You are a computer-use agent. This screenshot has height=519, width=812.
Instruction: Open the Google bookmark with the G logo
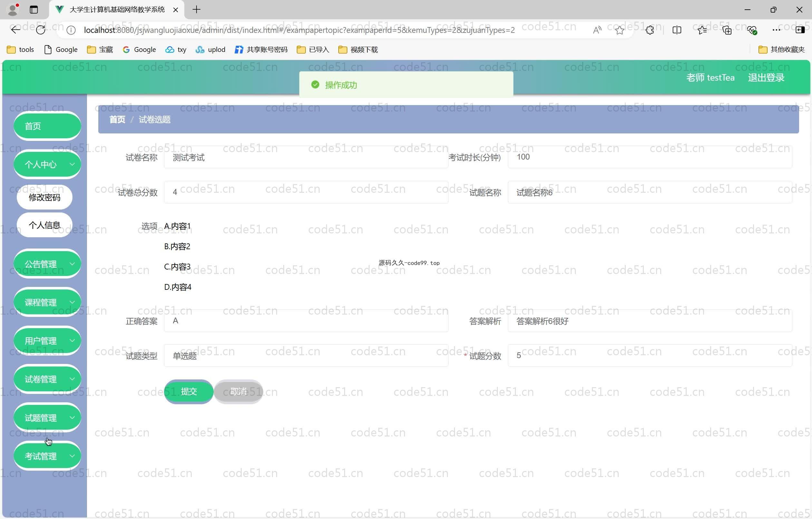tap(139, 50)
